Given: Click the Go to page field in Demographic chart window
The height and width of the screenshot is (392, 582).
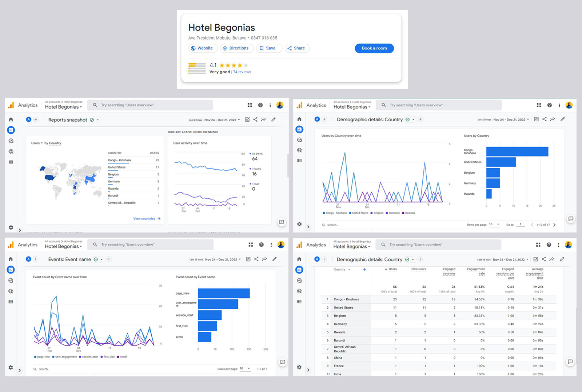Looking at the screenshot, I should (521, 225).
